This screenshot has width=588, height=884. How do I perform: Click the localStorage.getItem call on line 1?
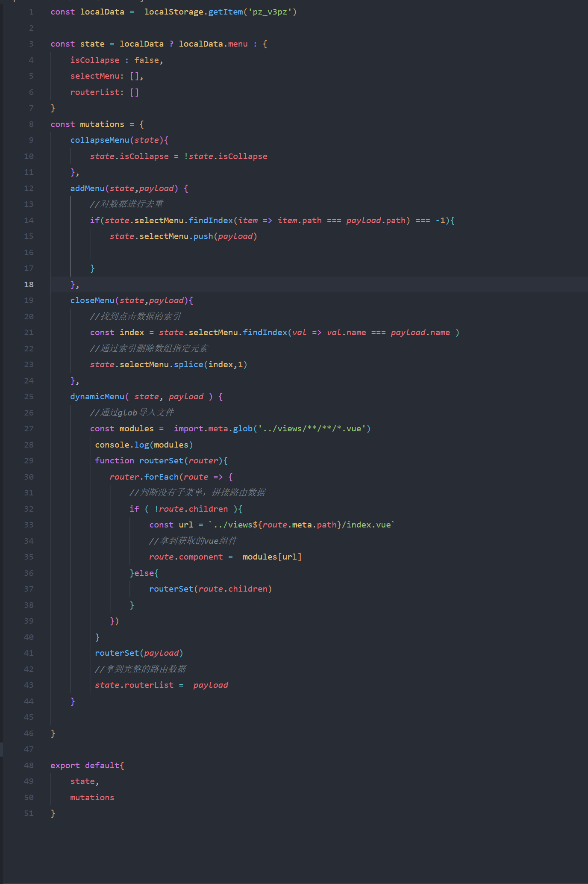220,12
